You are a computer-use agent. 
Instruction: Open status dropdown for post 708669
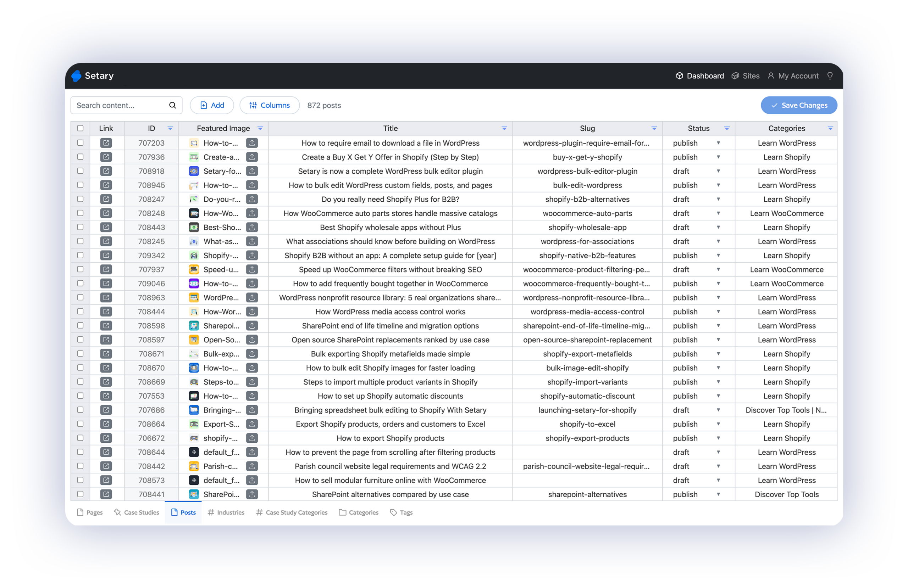coord(718,382)
